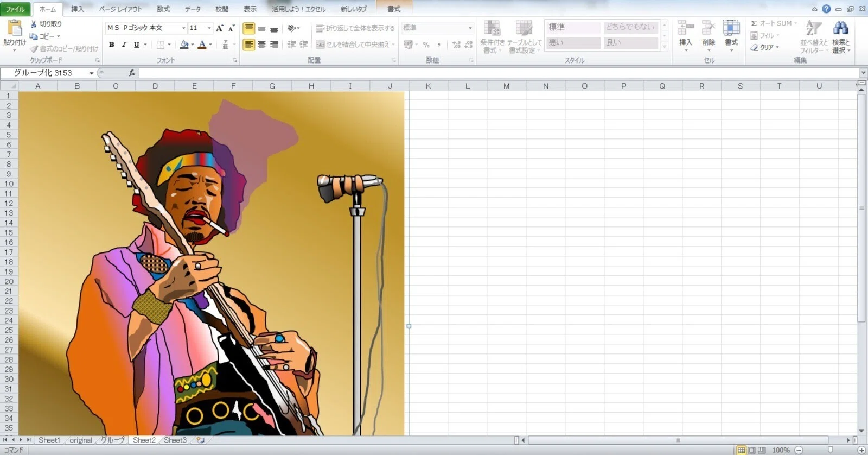Expand the font size dropdown
Screen dimensions: 868x455
pyautogui.click(x=209, y=28)
